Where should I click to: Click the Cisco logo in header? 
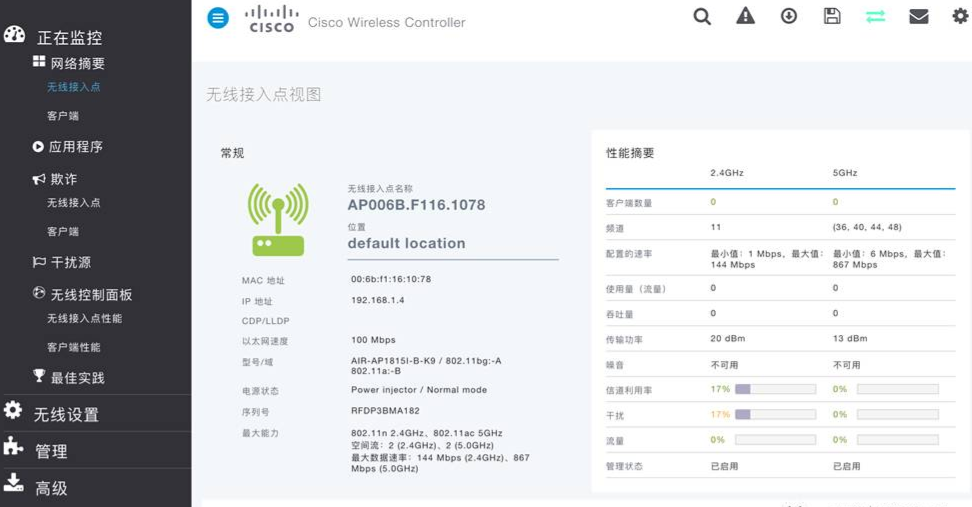pos(272,19)
